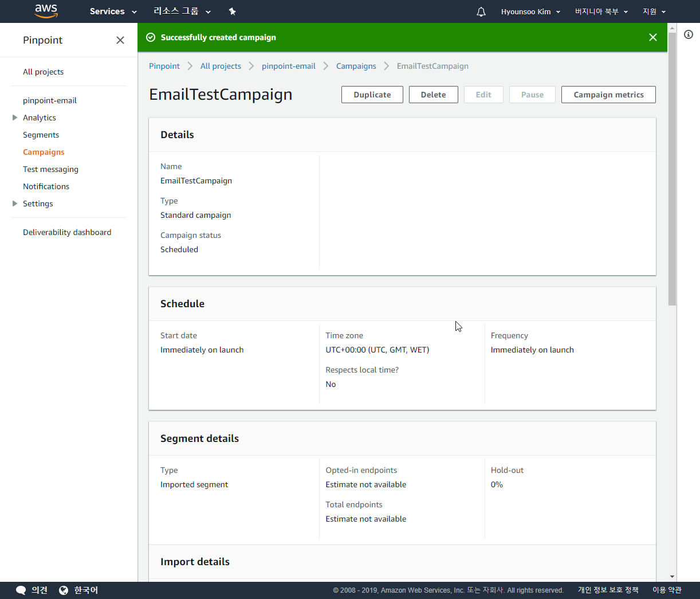Open the Services dropdown menu

113,11
